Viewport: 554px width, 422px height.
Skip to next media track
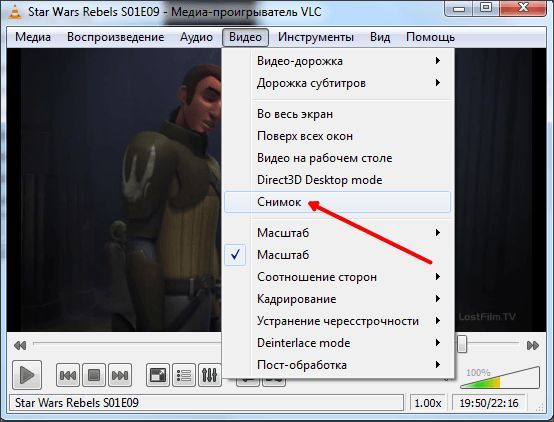click(120, 375)
